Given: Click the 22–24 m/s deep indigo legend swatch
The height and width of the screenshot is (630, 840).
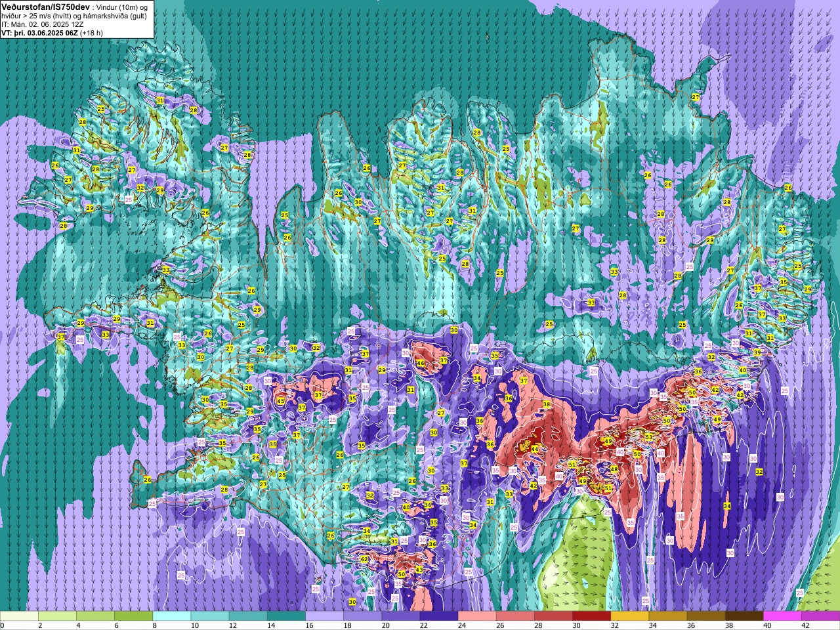Looking at the screenshot, I should click(439, 616).
